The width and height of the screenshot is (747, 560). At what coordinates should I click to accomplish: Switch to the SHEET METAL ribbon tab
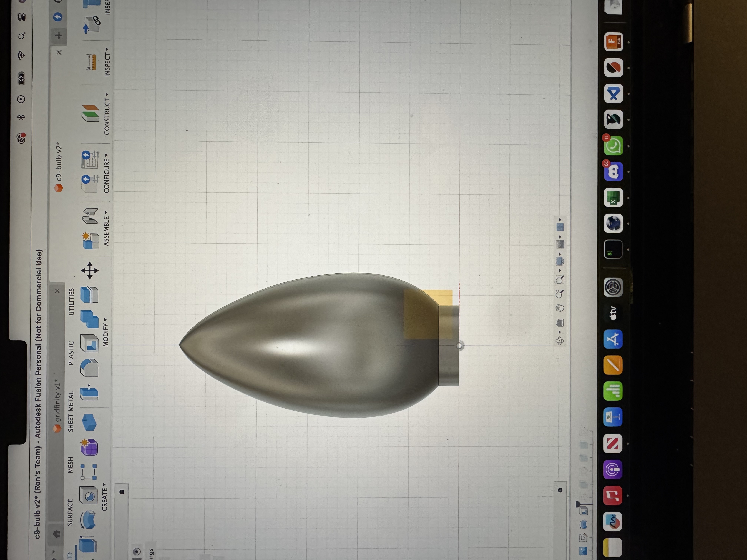[71, 411]
